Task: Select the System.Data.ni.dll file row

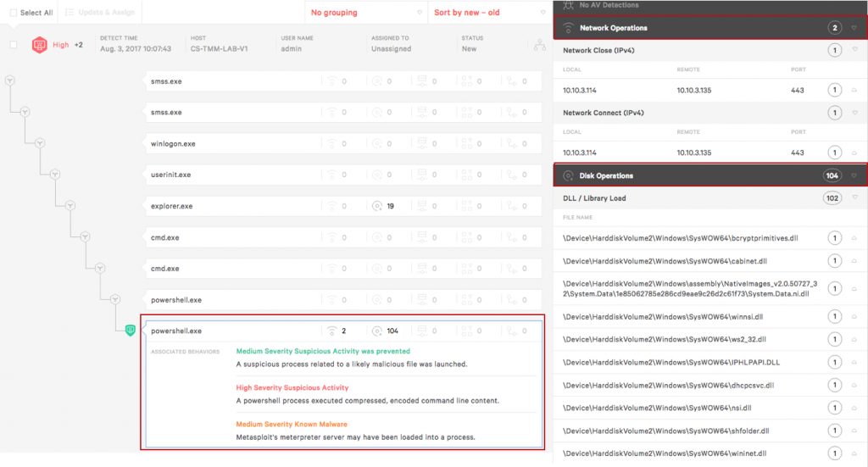Action: tap(710, 289)
